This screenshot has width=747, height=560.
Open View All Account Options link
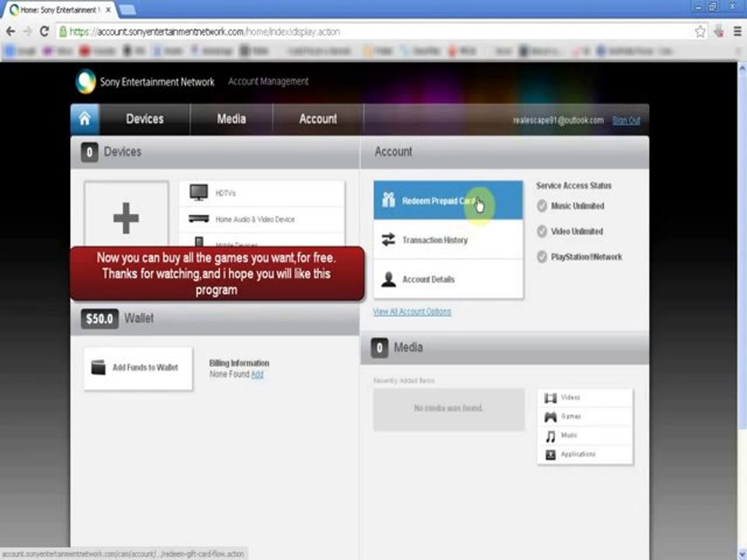click(412, 312)
